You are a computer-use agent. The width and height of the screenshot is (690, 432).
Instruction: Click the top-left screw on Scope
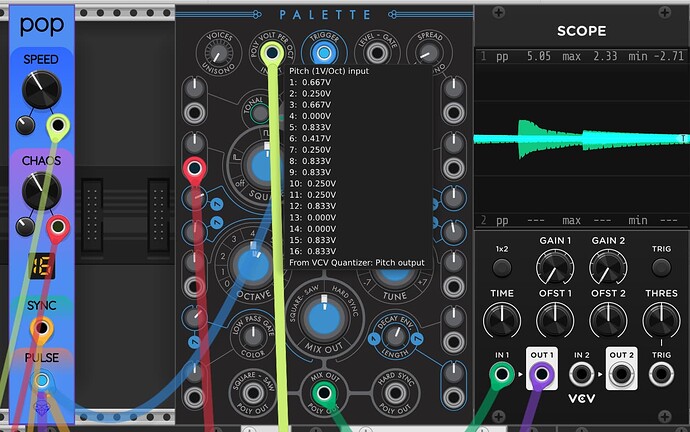pos(498,12)
